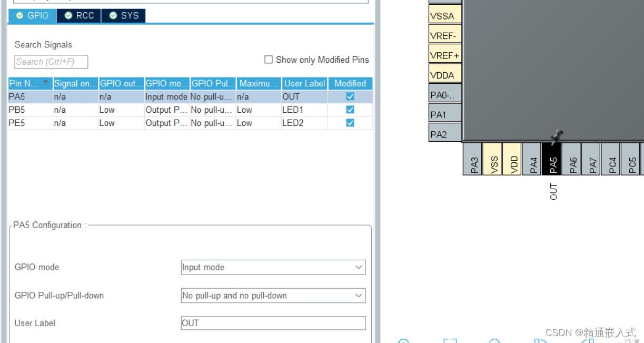Sort by GPIO output level column header
Image resolution: width=644 pixels, height=343 pixels.
click(x=121, y=83)
